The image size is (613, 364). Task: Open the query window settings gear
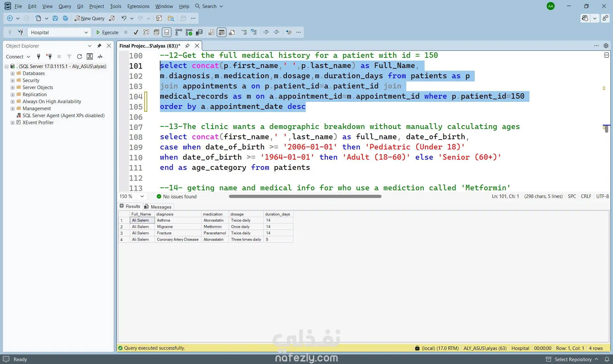[606, 46]
